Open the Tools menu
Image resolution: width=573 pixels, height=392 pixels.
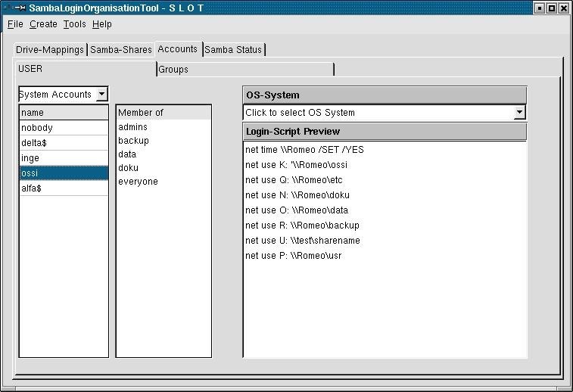[x=74, y=24]
